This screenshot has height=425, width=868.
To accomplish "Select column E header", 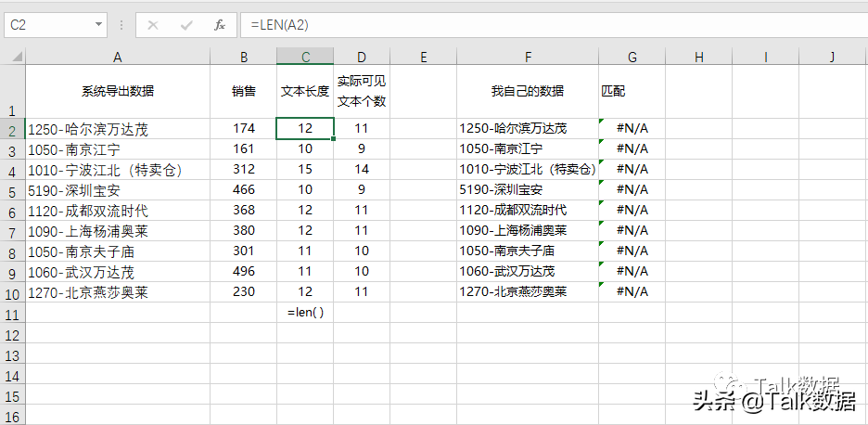I will click(424, 57).
